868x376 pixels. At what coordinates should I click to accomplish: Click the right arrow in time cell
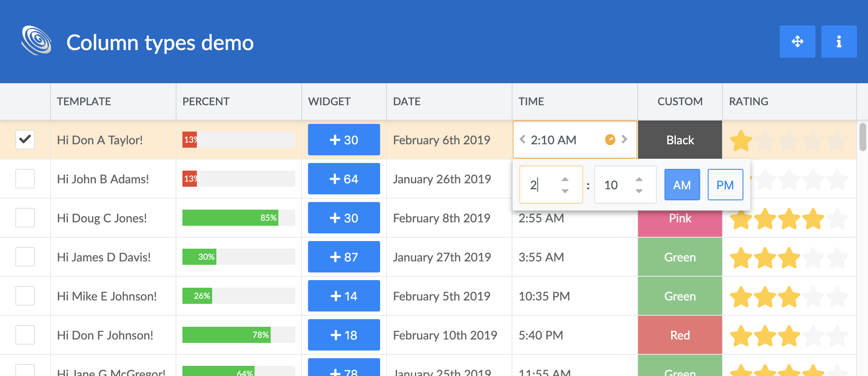point(624,139)
